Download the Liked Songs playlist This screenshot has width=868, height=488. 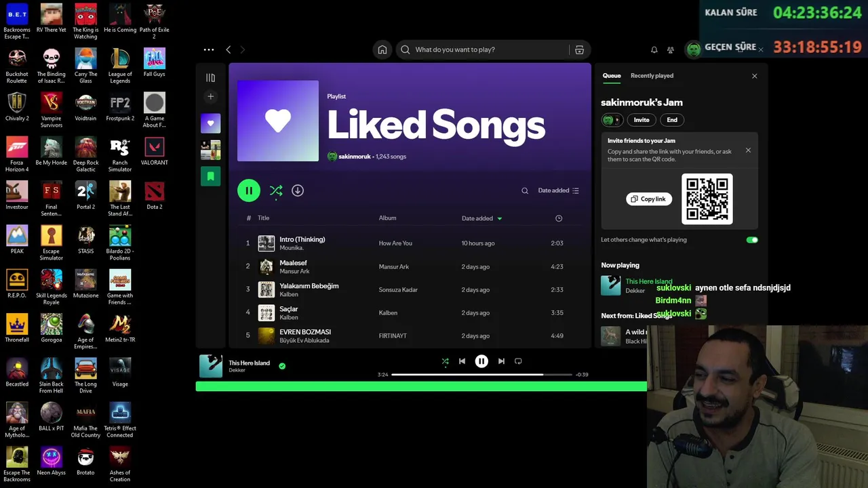click(x=298, y=190)
